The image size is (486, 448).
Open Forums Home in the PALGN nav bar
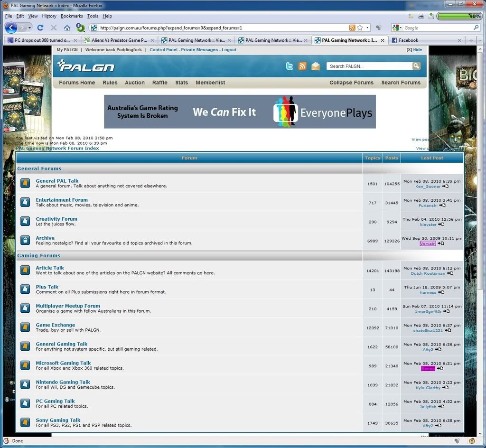coord(77,83)
